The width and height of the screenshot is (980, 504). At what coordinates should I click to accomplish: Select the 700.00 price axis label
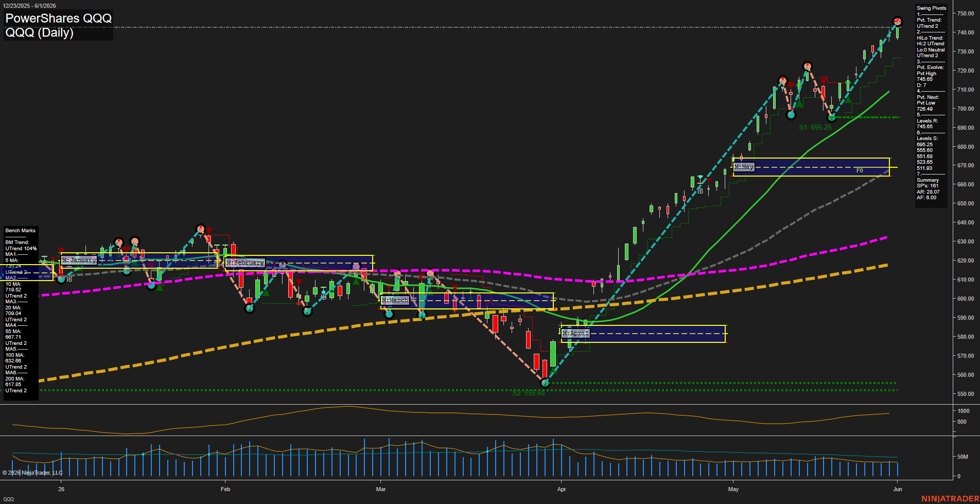[x=966, y=109]
